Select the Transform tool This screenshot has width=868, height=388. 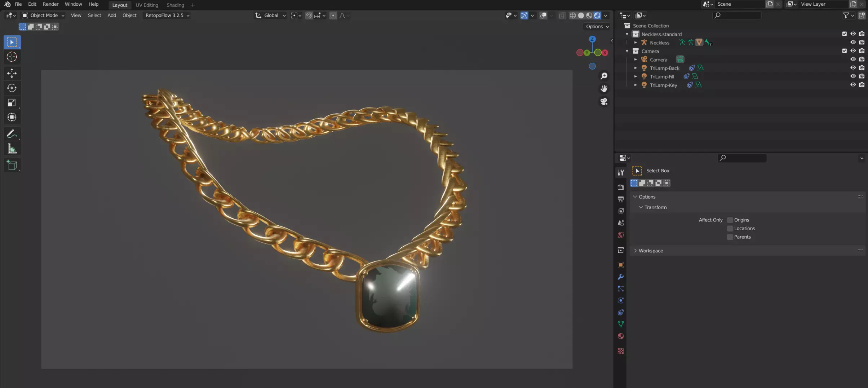tap(12, 117)
